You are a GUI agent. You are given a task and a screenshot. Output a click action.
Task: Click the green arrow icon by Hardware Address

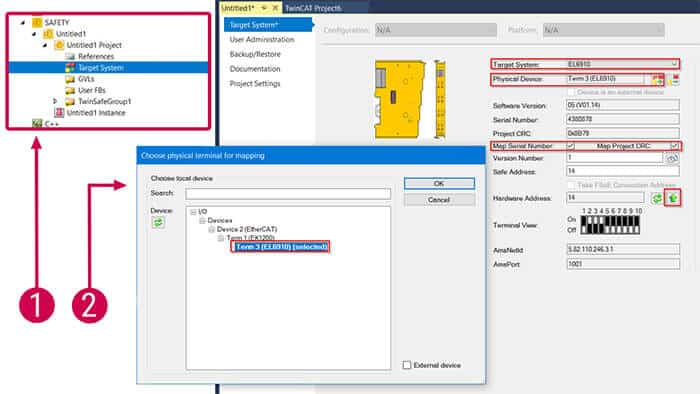673,198
